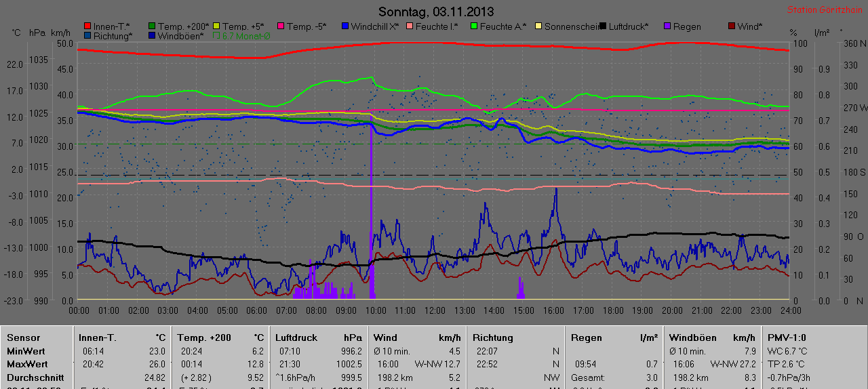This screenshot has height=389, width=868.
Task: Click the MinWert row label
Action: click(26, 351)
